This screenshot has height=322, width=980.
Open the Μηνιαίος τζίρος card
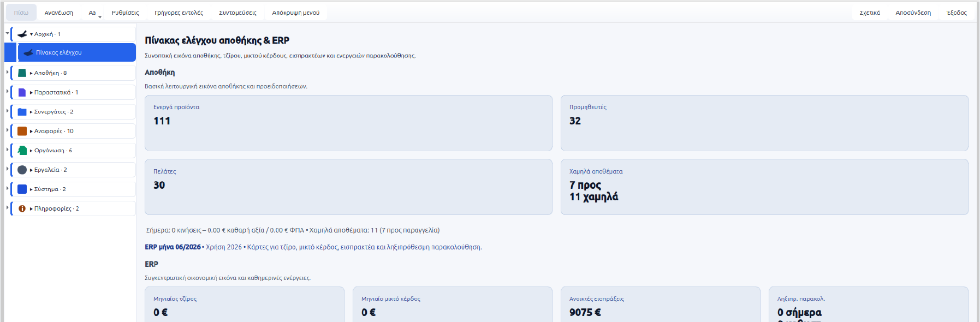[x=245, y=305]
